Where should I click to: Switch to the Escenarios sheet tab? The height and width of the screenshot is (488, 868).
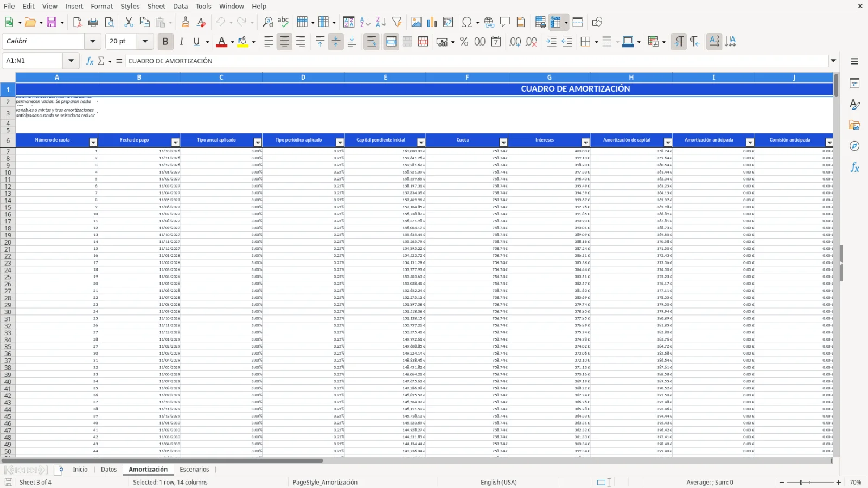(194, 470)
